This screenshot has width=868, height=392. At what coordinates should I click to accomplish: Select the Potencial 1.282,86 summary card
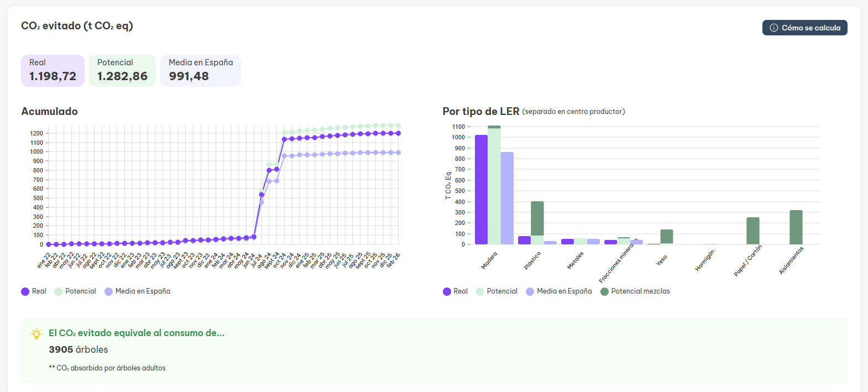[x=122, y=71]
